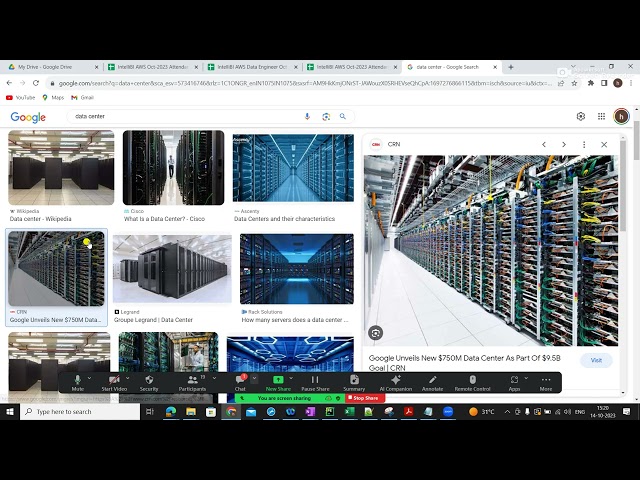The width and height of the screenshot is (640, 480).
Task: Pause Share in Zoom toolbar
Action: point(315,383)
